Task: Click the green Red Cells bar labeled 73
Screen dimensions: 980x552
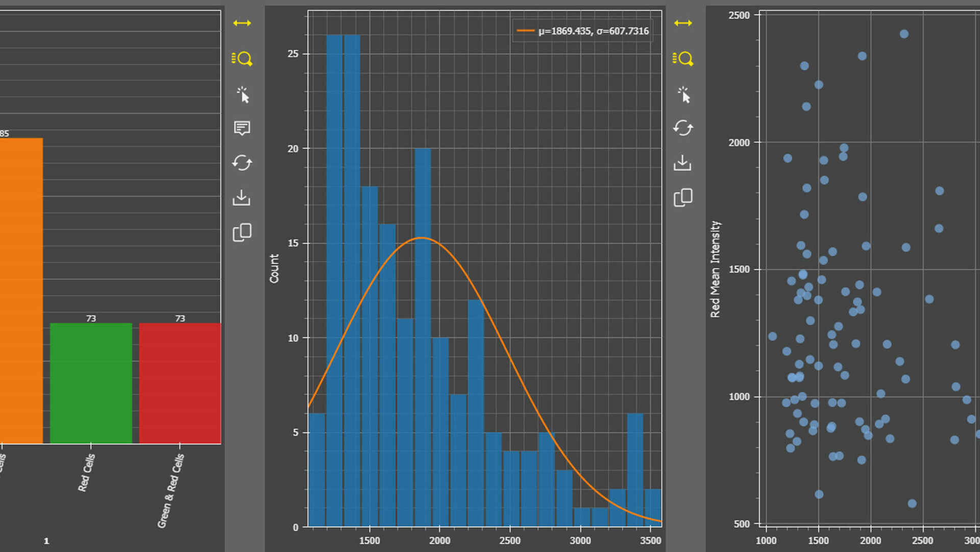Action: click(91, 383)
